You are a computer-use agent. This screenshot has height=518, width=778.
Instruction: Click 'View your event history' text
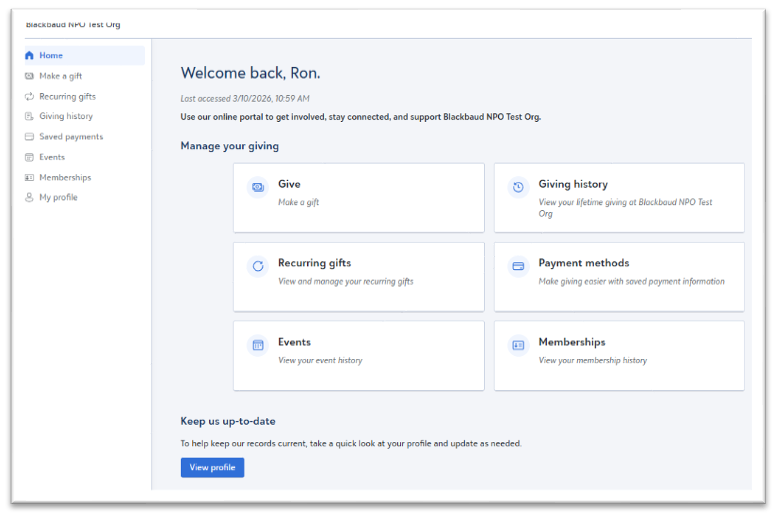tap(320, 360)
